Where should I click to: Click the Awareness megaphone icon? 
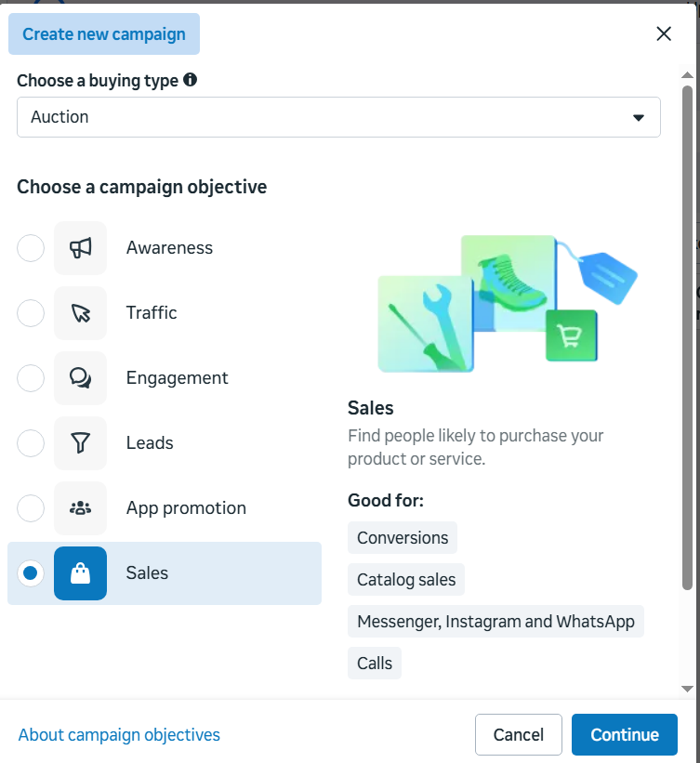[80, 248]
